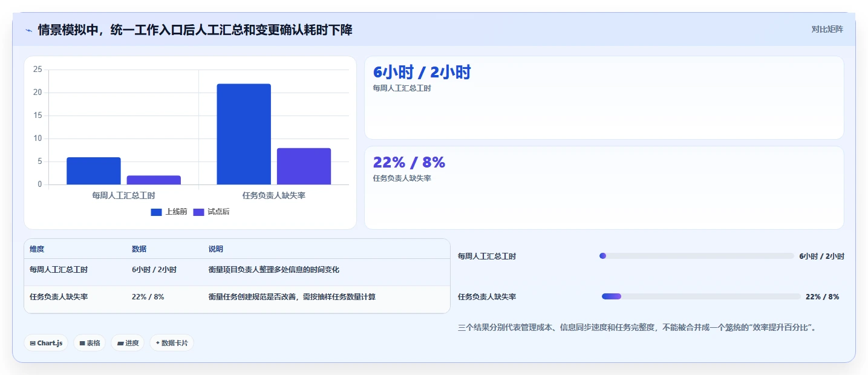This screenshot has height=375, width=868.
Task: Click the 试点后 purple legend swatch
Action: [x=198, y=212]
